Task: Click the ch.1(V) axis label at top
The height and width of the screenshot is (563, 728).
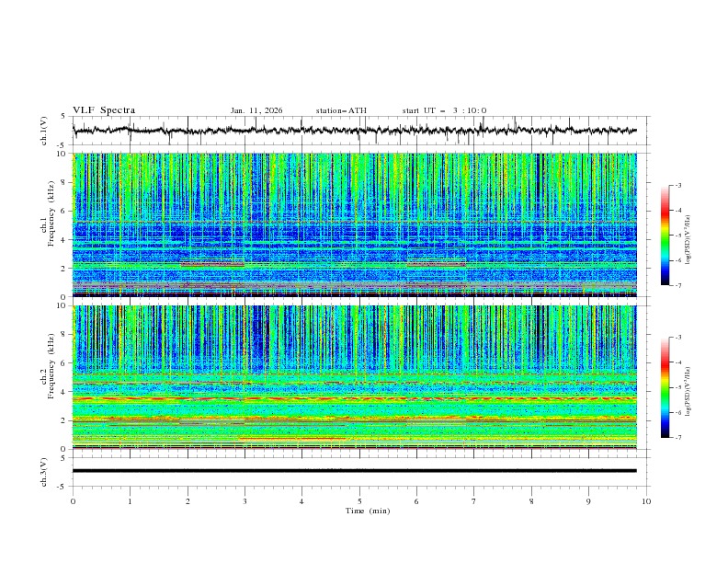Action: [x=45, y=131]
